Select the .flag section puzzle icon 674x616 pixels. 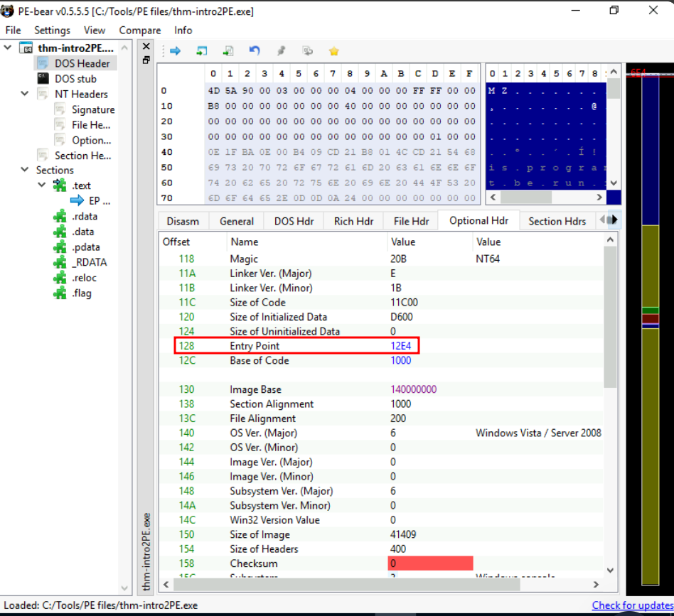[60, 293]
